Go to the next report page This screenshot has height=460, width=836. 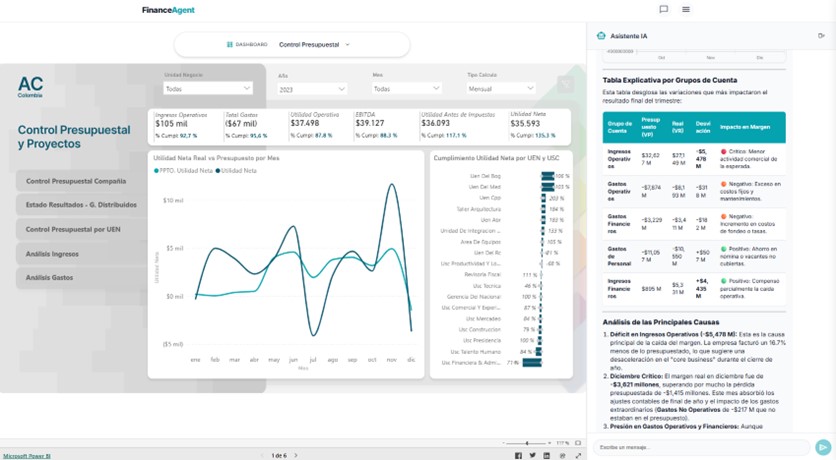(x=297, y=455)
